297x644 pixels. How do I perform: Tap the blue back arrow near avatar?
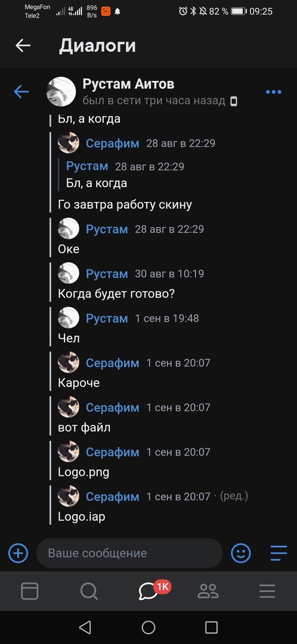coord(21,92)
